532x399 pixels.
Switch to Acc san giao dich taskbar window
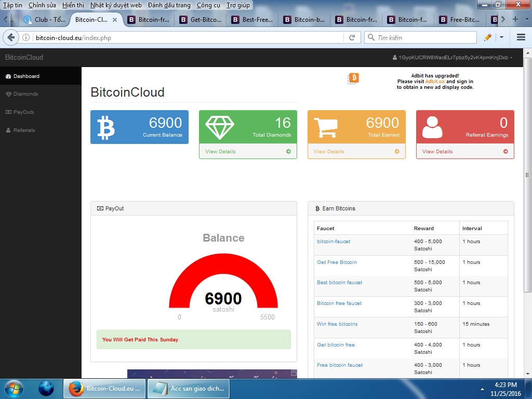coord(189,389)
